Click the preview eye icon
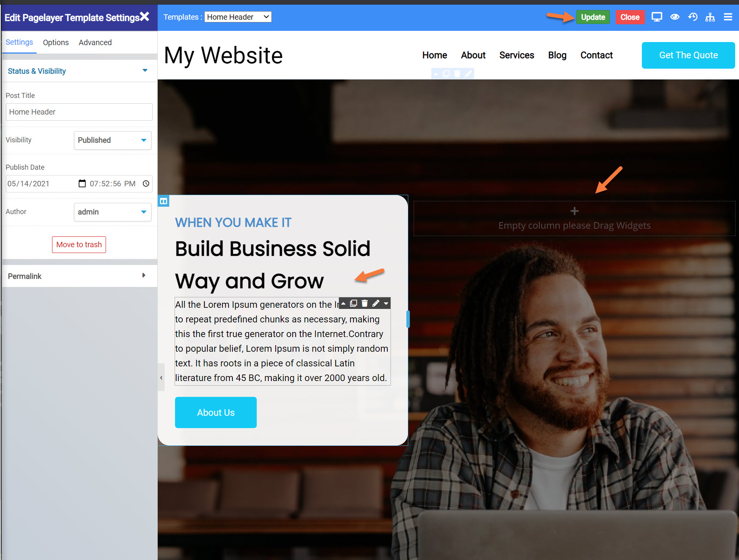This screenshot has width=739, height=560. click(x=675, y=17)
